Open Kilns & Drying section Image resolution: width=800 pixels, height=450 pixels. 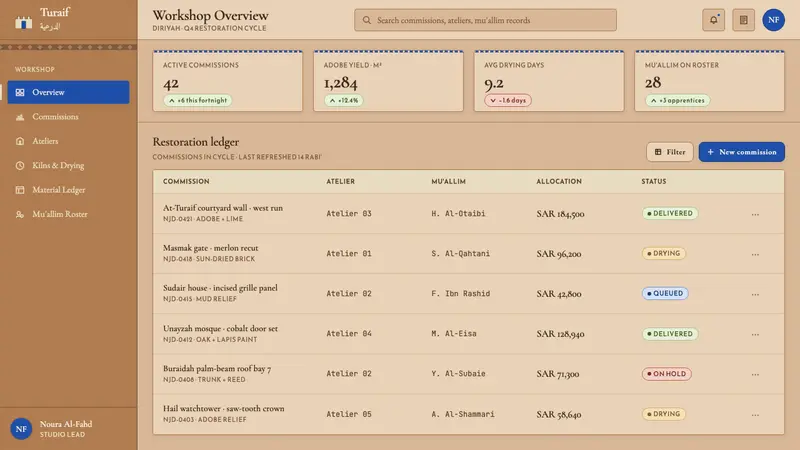point(68,165)
